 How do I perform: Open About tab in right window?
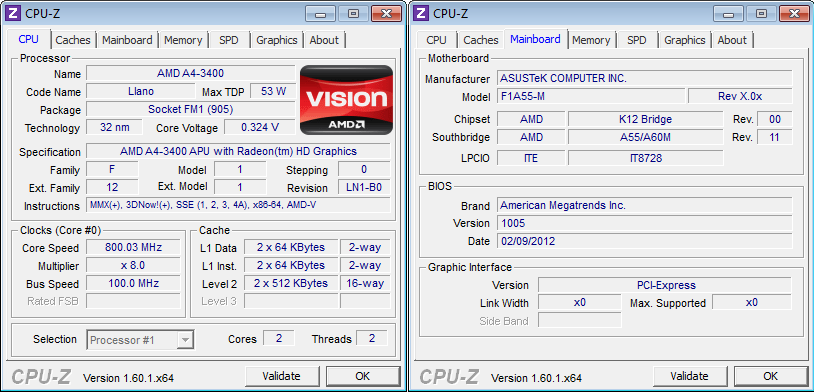click(x=732, y=40)
